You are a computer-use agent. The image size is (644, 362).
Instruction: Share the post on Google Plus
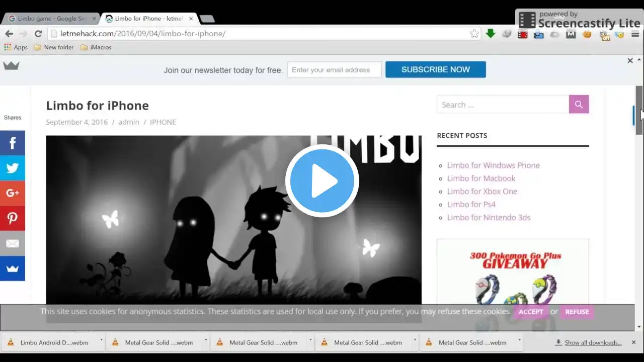pyautogui.click(x=13, y=193)
